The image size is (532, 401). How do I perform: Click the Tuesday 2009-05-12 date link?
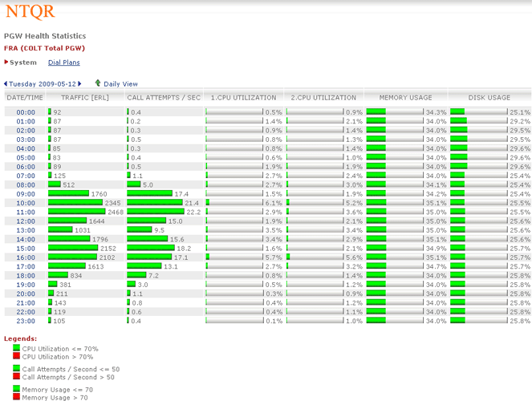coord(42,83)
